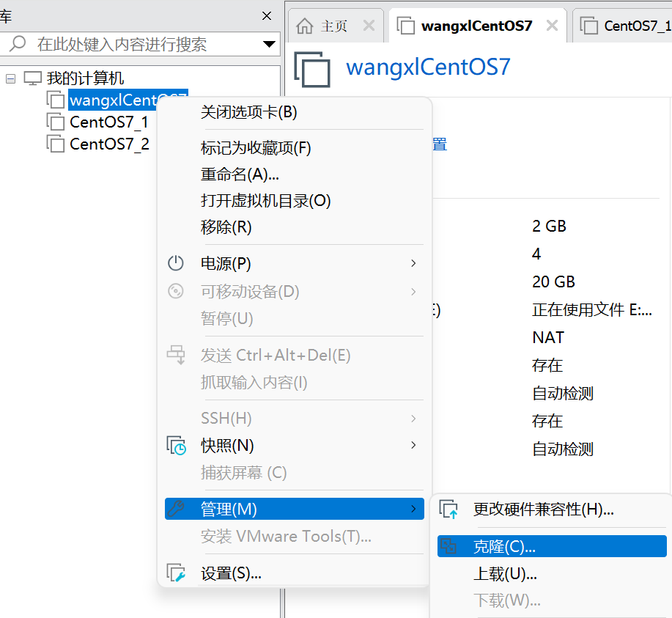Open the search dropdown arrow in library
The height and width of the screenshot is (618, 672).
tap(269, 44)
